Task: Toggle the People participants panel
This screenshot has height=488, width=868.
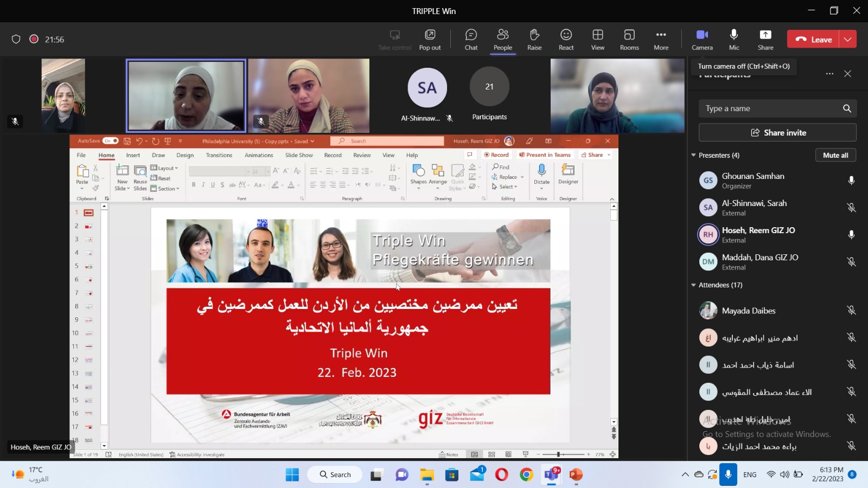Action: (502, 40)
